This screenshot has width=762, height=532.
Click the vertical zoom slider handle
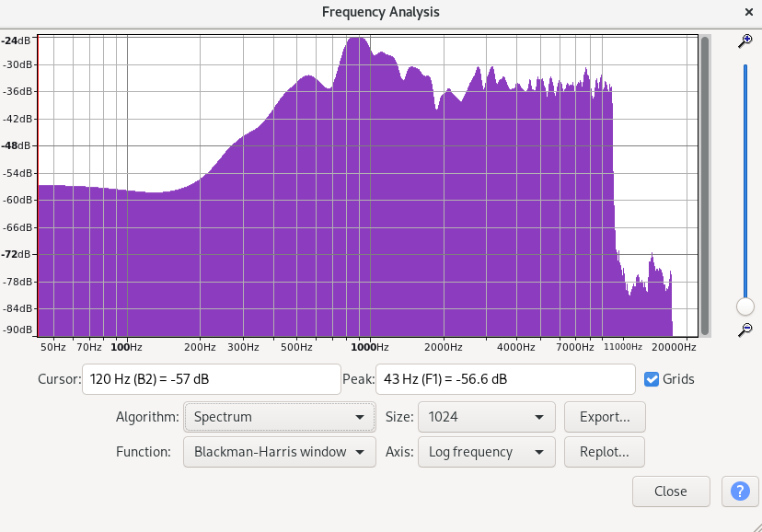click(x=745, y=306)
